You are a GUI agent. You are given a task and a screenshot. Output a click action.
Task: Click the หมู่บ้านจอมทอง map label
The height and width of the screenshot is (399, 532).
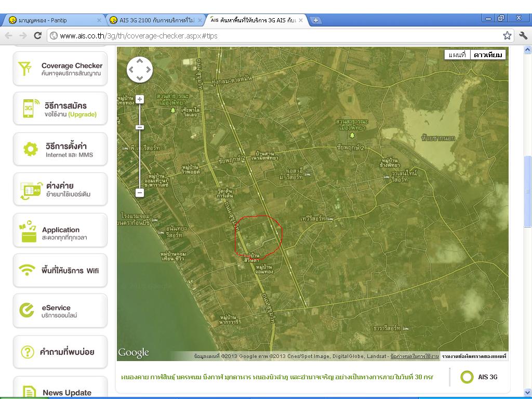264,269
